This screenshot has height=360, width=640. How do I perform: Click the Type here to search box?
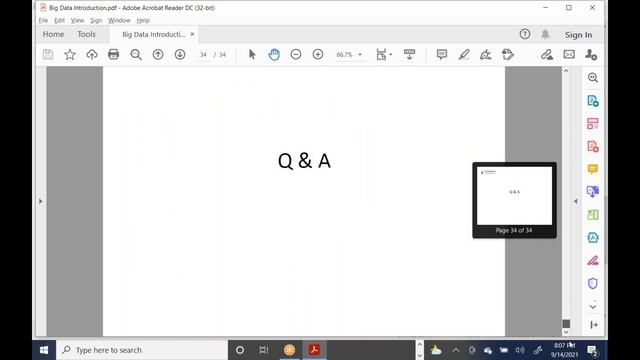click(142, 350)
